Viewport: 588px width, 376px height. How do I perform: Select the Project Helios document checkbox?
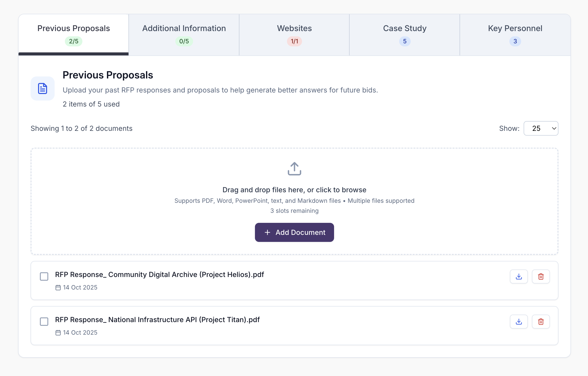click(x=44, y=276)
